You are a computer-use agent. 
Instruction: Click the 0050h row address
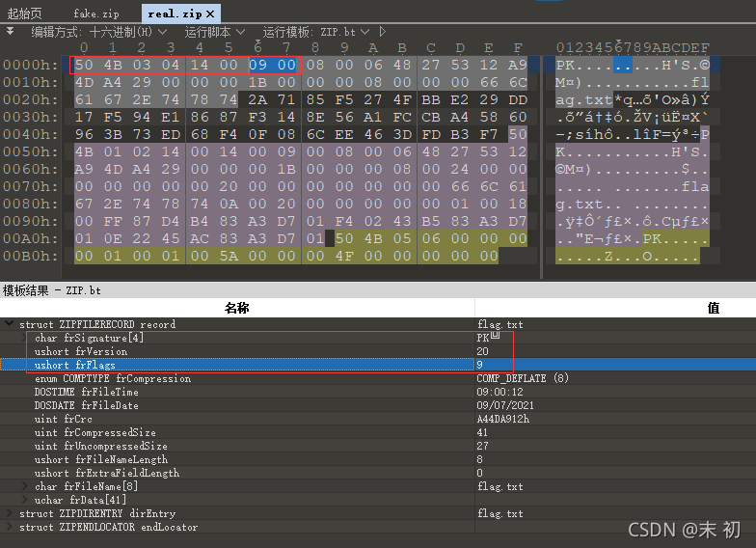pyautogui.click(x=31, y=151)
